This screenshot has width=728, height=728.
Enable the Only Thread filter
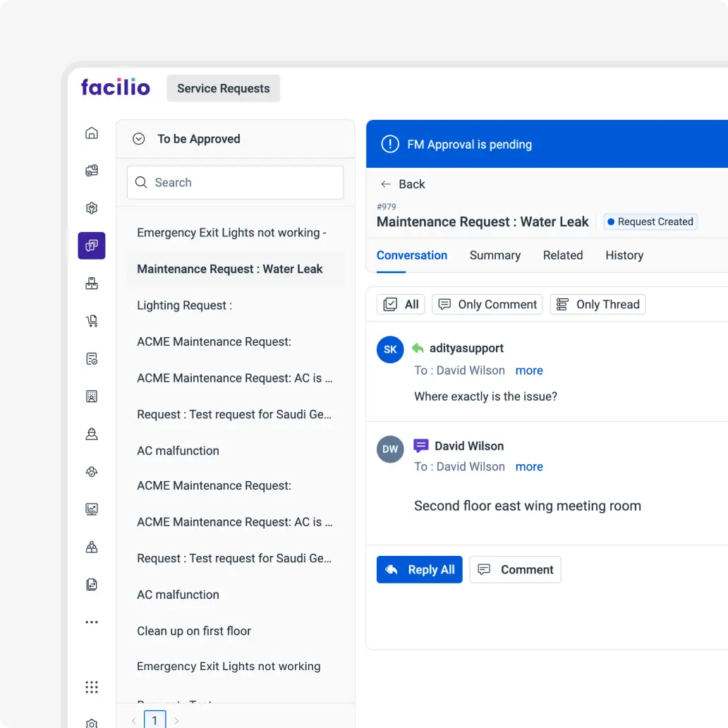[x=597, y=304]
